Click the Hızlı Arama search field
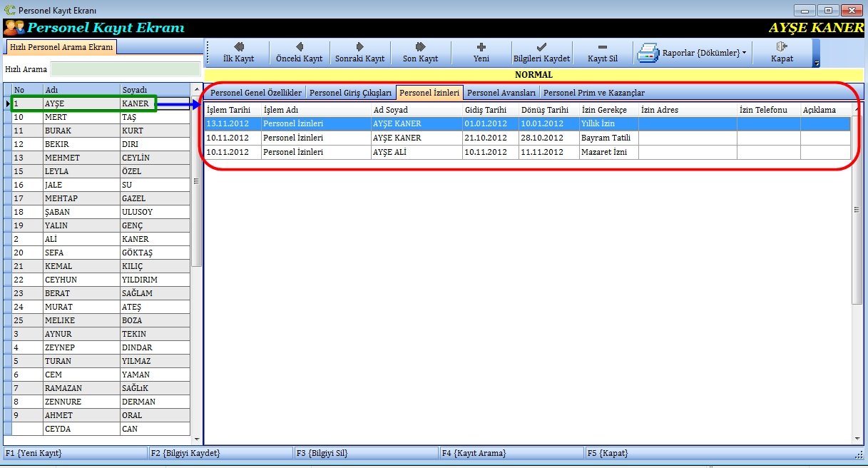The width and height of the screenshot is (868, 468). coord(126,69)
